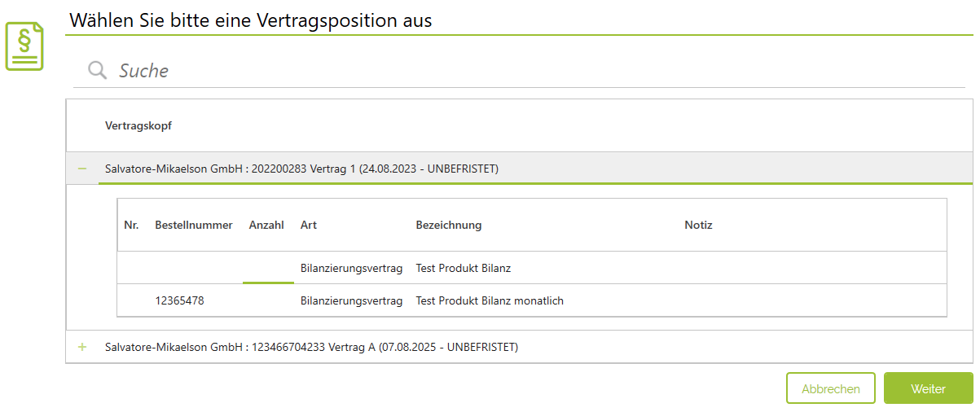Click the green contract paragraph document icon
Viewport: 980px width, 412px height.
[24, 46]
